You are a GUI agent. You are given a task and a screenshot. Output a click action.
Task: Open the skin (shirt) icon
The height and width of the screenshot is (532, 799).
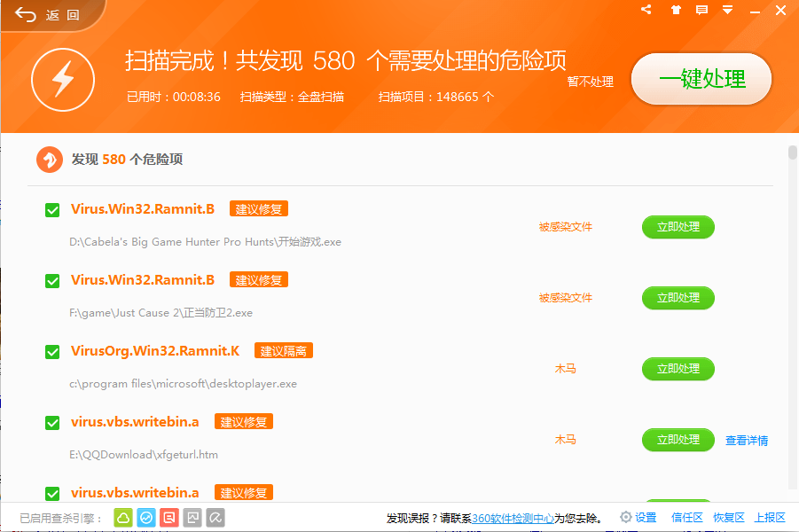(x=676, y=10)
